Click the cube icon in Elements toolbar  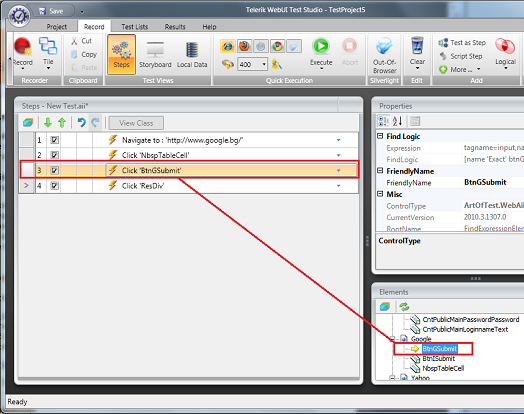coord(385,306)
